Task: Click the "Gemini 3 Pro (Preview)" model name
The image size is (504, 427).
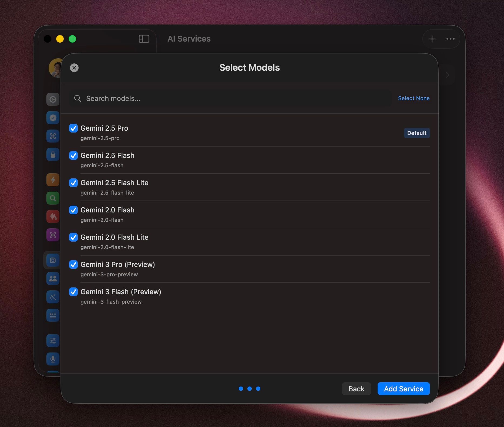Action: pyautogui.click(x=118, y=265)
